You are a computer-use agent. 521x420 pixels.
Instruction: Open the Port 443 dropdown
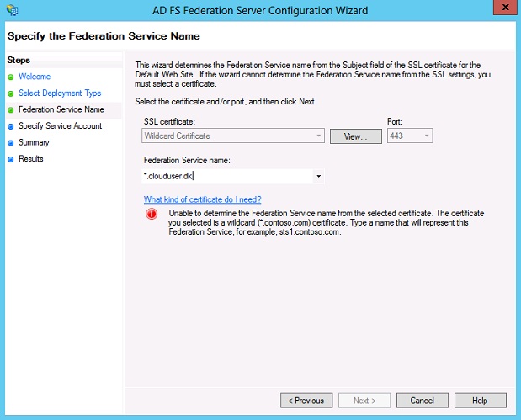click(410, 136)
